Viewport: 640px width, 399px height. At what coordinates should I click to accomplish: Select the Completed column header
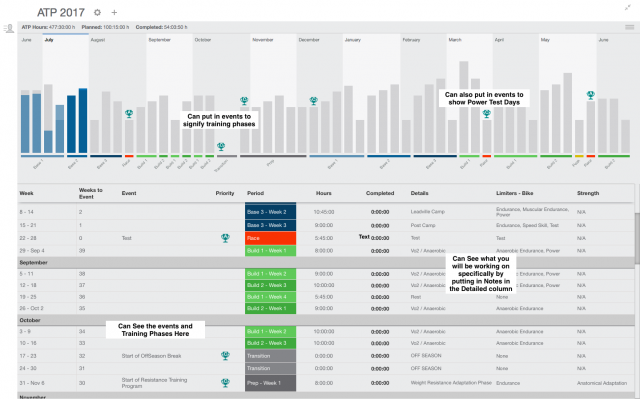[x=380, y=193]
